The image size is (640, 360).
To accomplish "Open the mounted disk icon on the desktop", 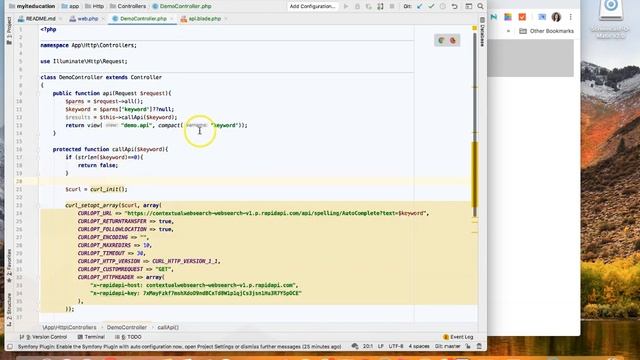I will [611, 11].
